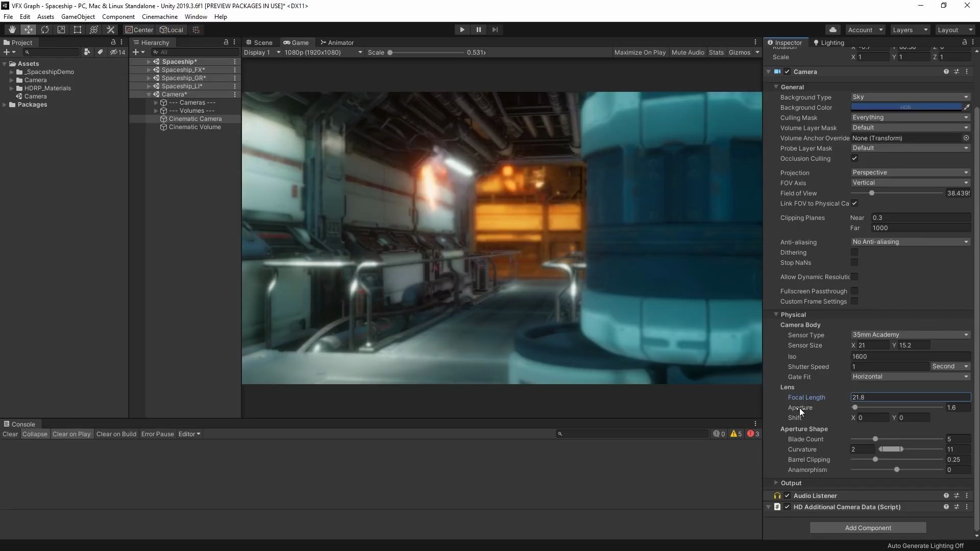Open the Cinemachine menu
The height and width of the screenshot is (551, 980).
[x=160, y=17]
